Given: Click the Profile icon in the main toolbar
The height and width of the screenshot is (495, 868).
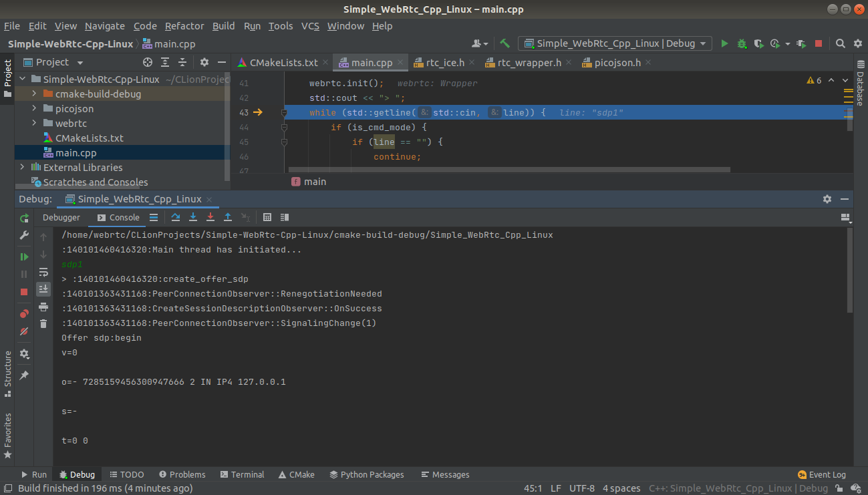Looking at the screenshot, I should click(x=775, y=43).
